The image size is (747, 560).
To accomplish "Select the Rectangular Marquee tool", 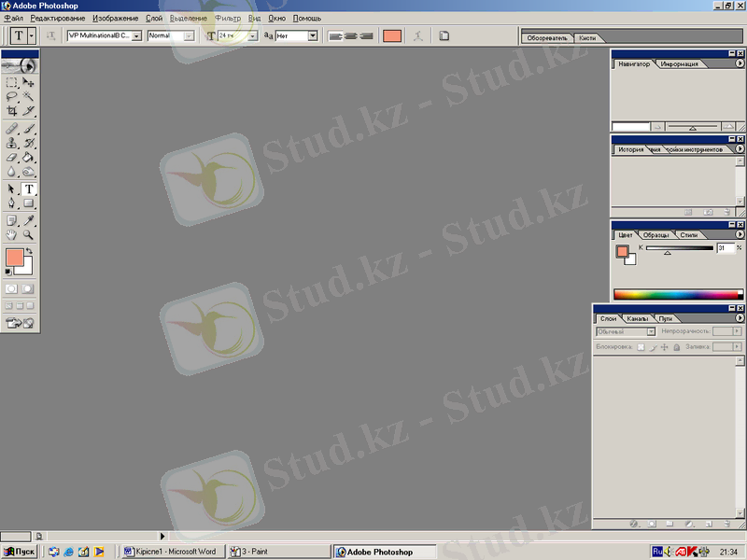I will pos(12,82).
